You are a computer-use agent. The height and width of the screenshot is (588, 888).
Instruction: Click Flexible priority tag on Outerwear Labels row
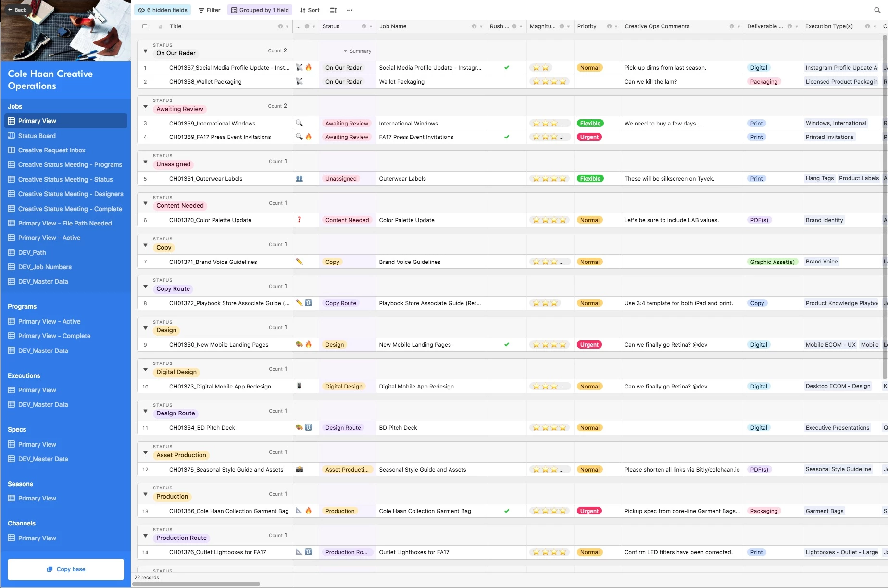coord(590,179)
